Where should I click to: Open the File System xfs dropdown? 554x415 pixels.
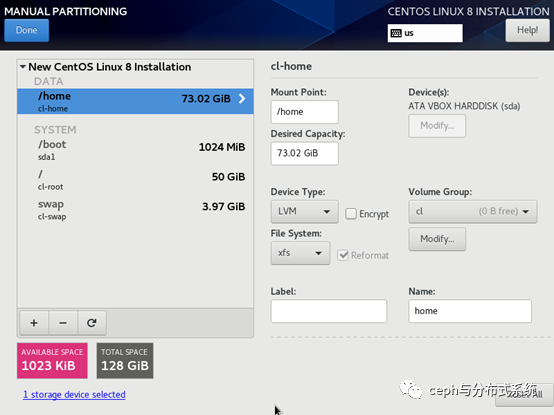click(300, 253)
